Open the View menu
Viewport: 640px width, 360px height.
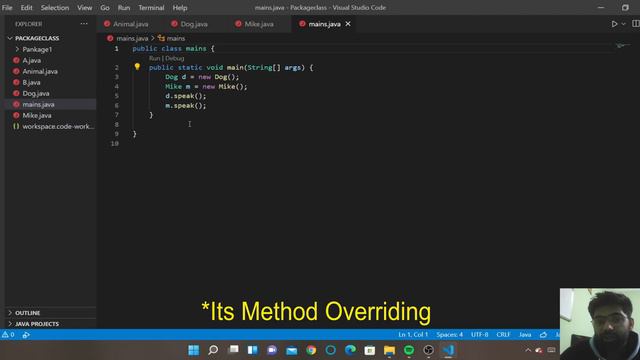click(84, 8)
